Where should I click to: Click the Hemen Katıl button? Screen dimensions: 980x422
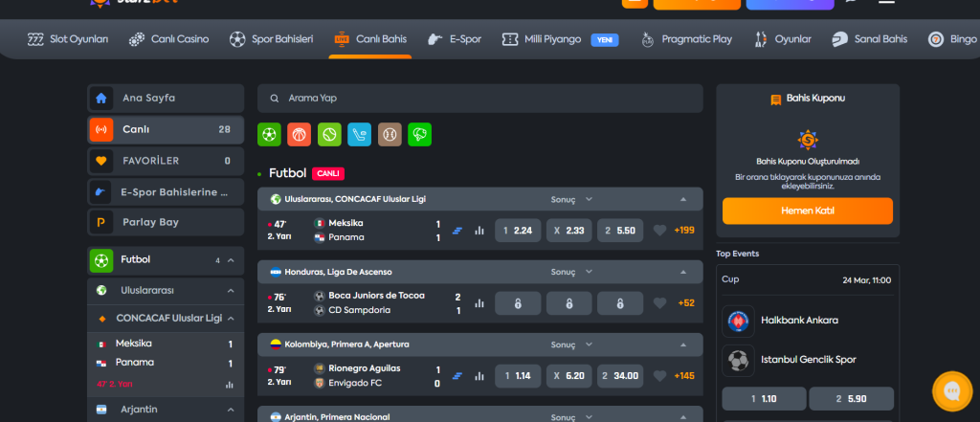808,211
